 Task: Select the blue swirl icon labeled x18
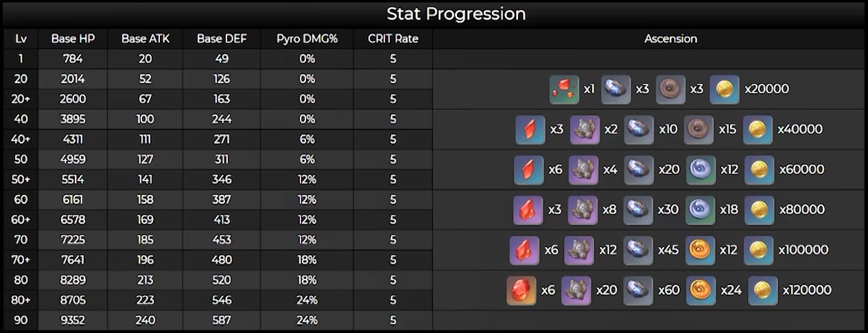701,210
